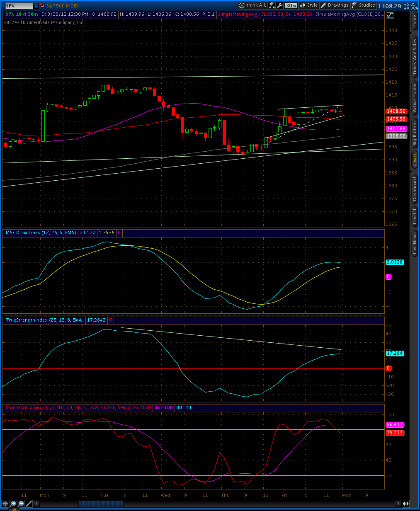Select the Dashboard side tab

415,189
